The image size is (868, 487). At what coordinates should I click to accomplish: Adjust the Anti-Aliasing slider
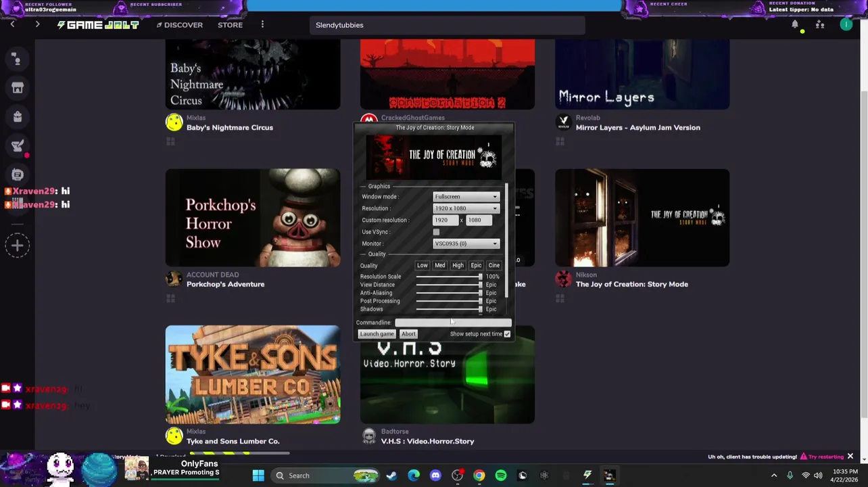coord(449,293)
